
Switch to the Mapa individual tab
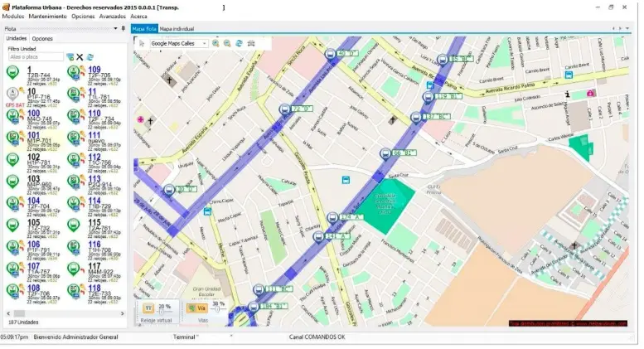177,29
